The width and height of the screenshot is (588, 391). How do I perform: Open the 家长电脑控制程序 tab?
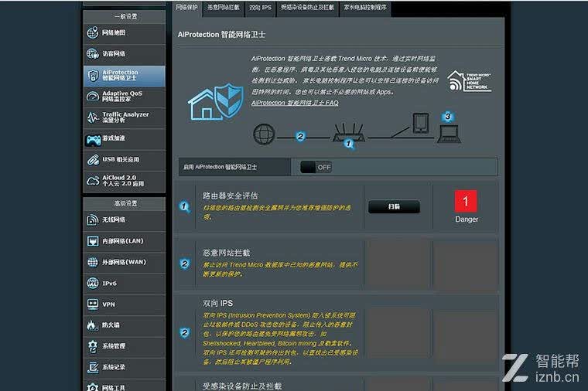[365, 8]
